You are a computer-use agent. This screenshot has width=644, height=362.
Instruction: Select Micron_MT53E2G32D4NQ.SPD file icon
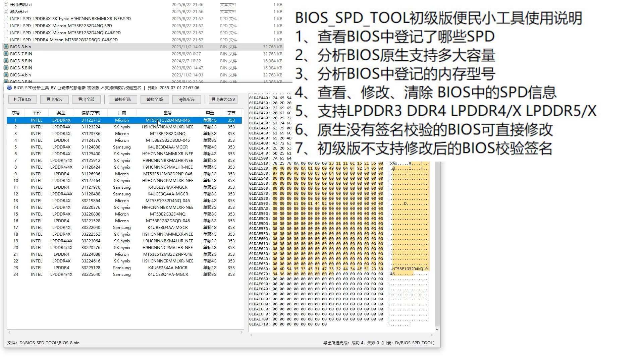(6, 26)
